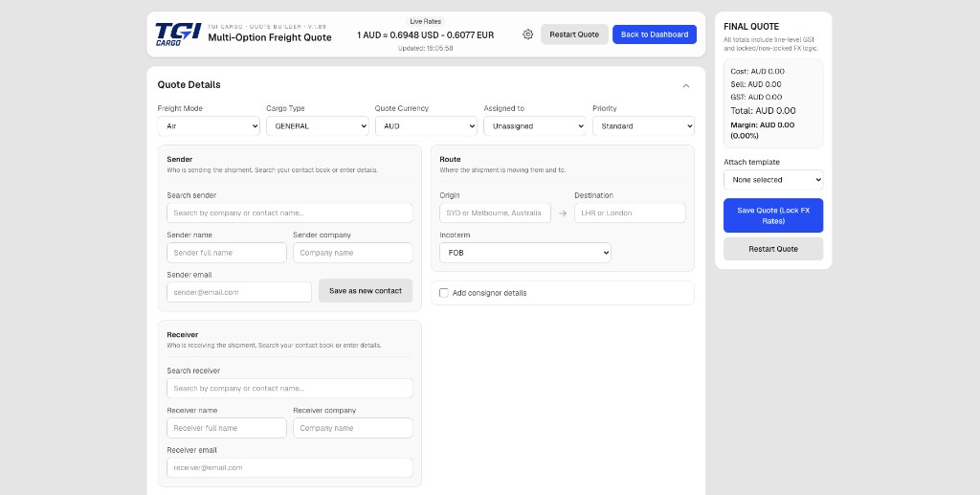
Task: Open the Incoterm dropdown showing FOB
Action: click(x=525, y=253)
